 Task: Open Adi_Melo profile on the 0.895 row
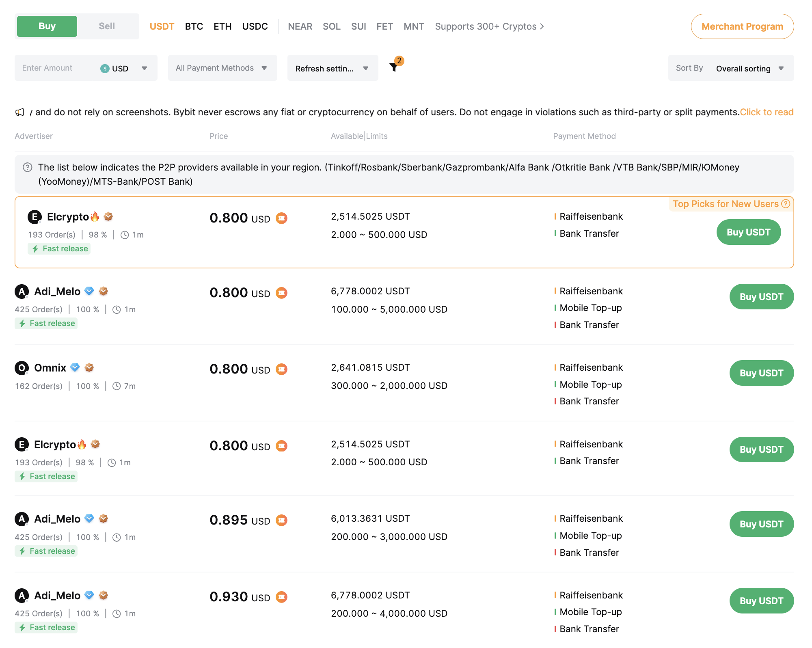tap(57, 519)
